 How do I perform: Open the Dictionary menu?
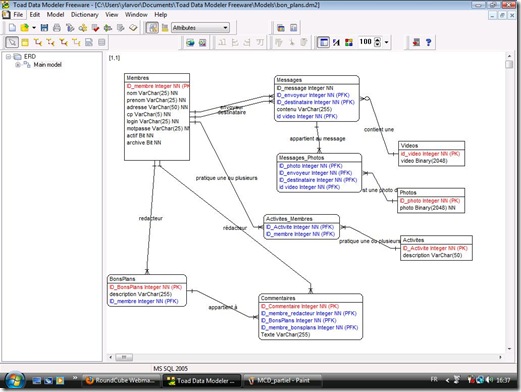pyautogui.click(x=85, y=15)
